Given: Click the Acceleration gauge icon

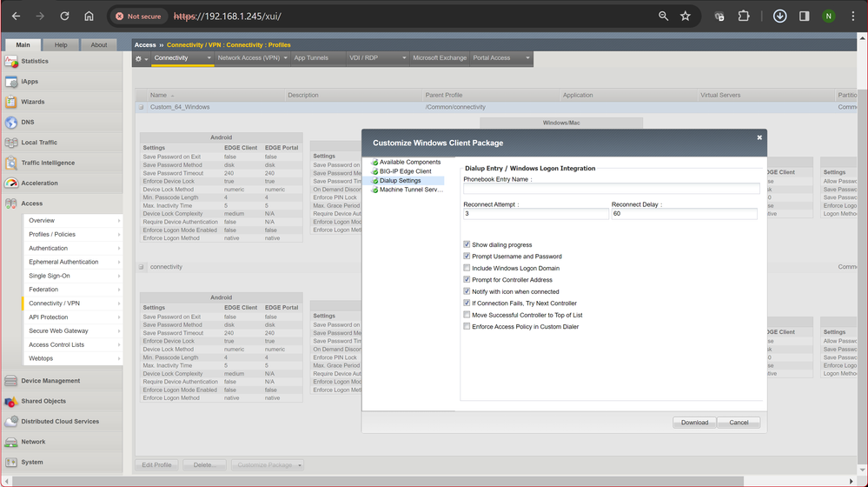Looking at the screenshot, I should (11, 183).
